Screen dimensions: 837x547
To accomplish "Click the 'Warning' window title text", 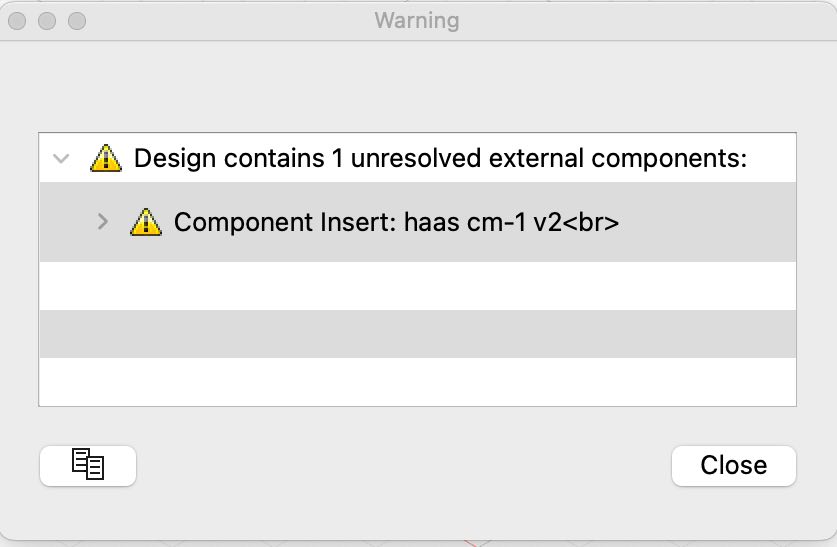I will point(417,20).
